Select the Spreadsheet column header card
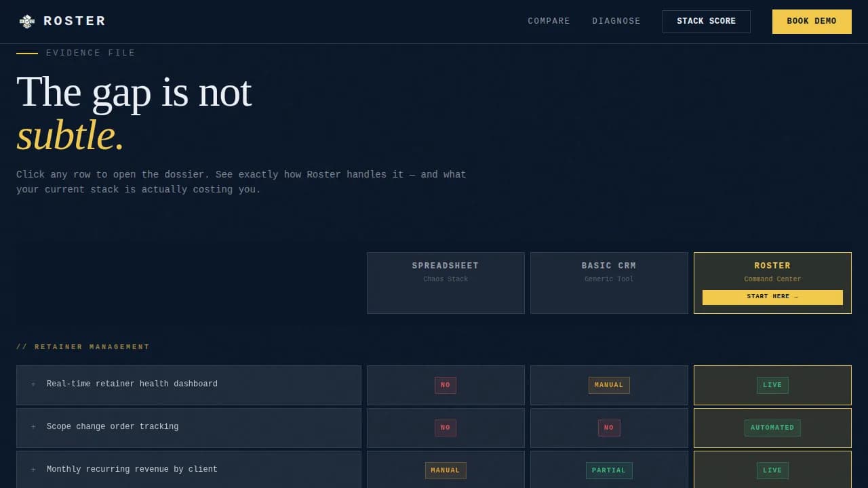868x488 pixels. pyautogui.click(x=446, y=283)
